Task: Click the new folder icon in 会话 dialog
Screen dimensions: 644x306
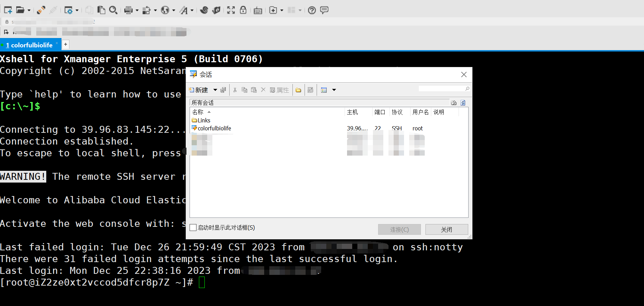Action: point(298,90)
